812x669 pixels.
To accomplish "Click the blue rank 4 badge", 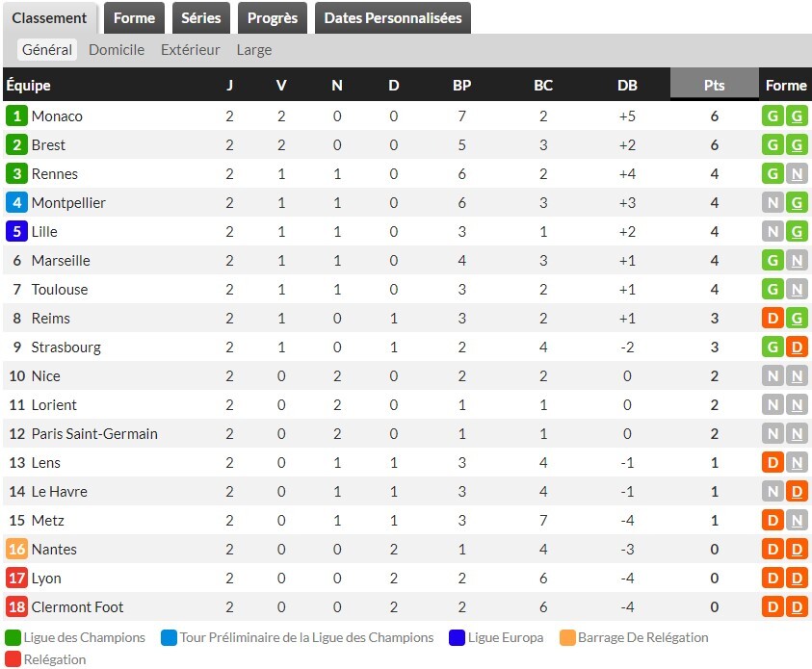I will (x=16, y=203).
